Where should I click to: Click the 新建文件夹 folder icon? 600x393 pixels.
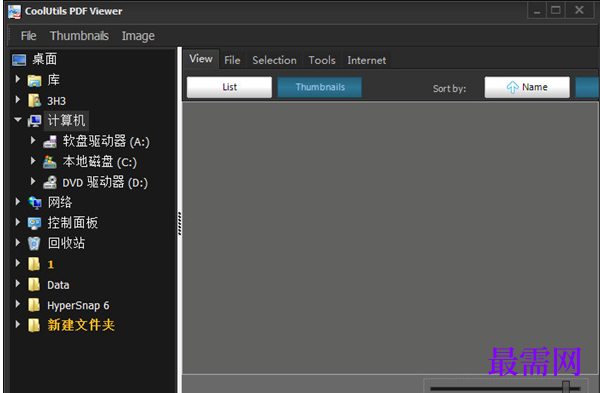click(34, 325)
